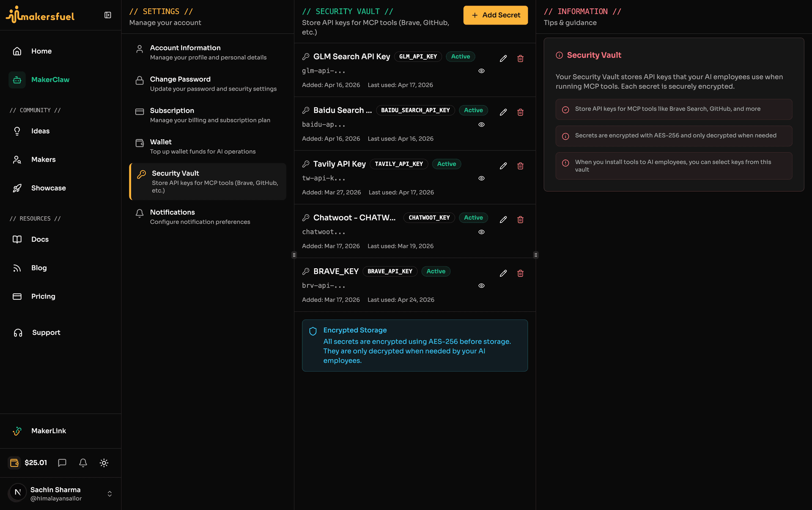
Task: Open Notifications settings
Action: point(208,216)
